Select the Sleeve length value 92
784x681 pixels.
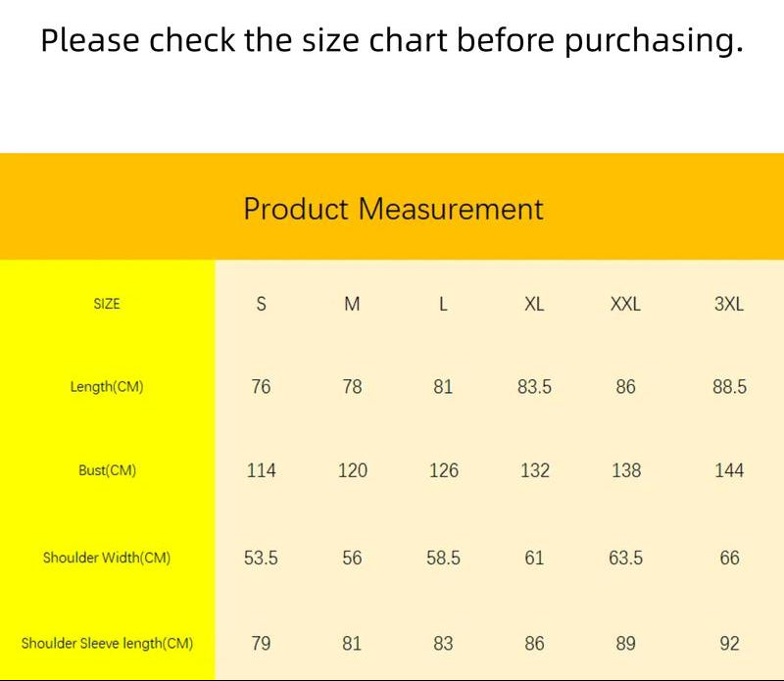pos(729,644)
